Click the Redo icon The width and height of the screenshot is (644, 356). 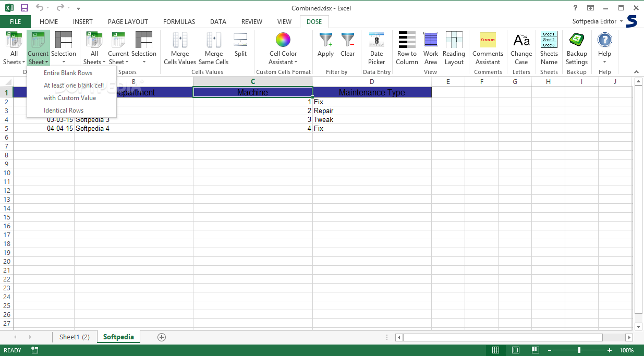60,8
